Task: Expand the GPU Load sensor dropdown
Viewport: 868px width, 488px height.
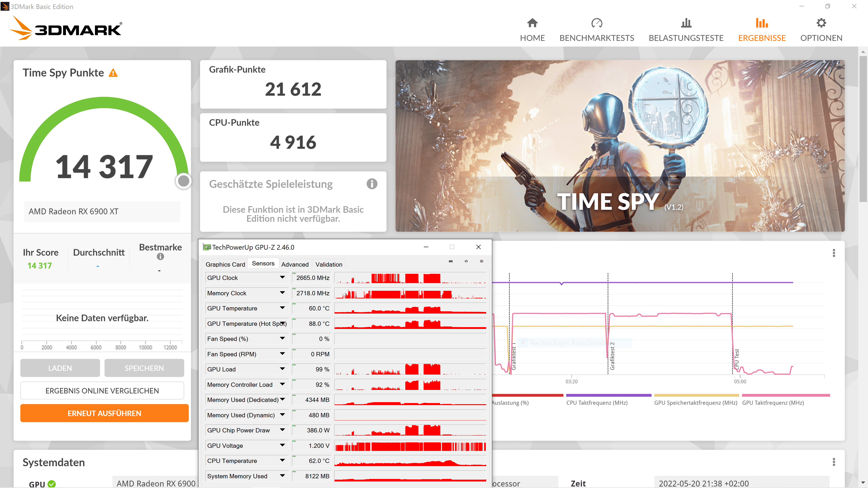Action: [282, 369]
